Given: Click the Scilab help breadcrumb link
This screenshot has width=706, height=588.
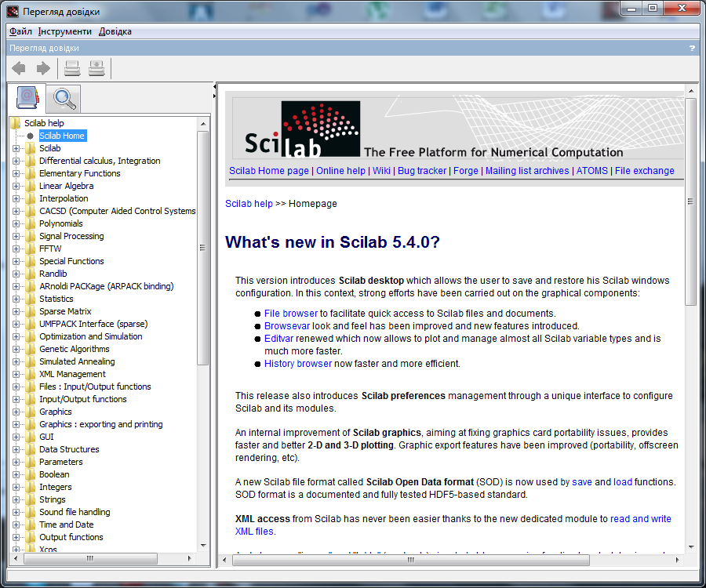Looking at the screenshot, I should pyautogui.click(x=249, y=204).
